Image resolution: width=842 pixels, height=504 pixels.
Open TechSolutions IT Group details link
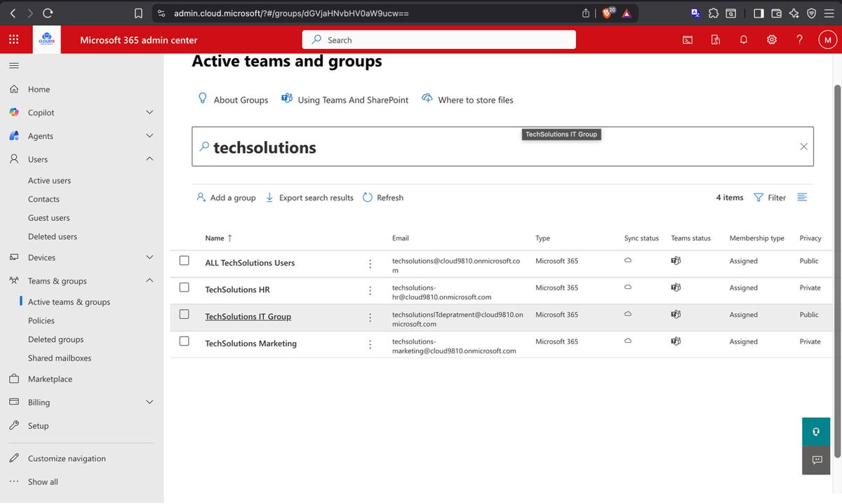tap(248, 317)
